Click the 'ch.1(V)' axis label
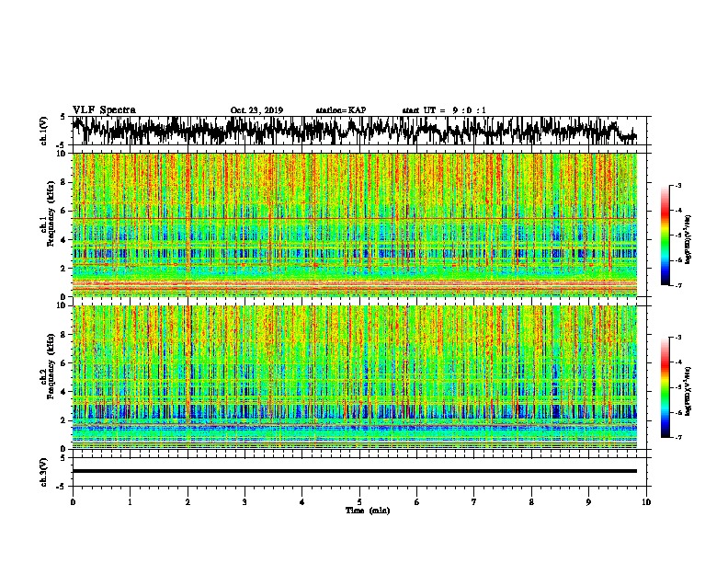728x563 pixels. (44, 131)
